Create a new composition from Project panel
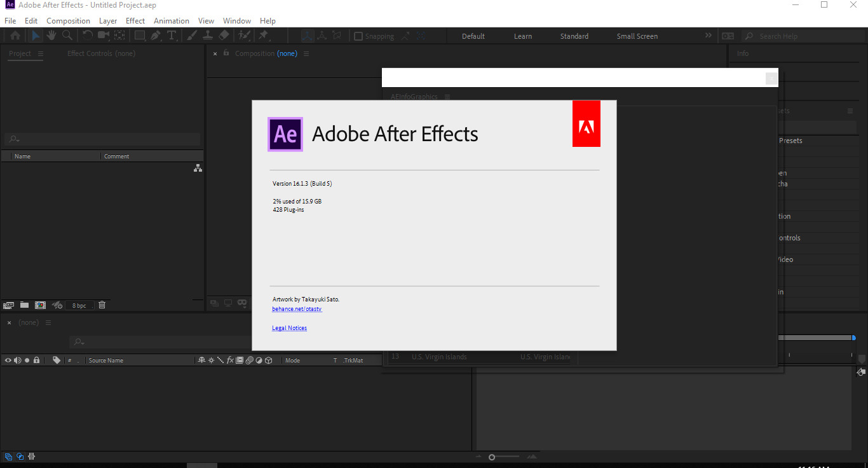This screenshot has width=868, height=468. coord(40,305)
